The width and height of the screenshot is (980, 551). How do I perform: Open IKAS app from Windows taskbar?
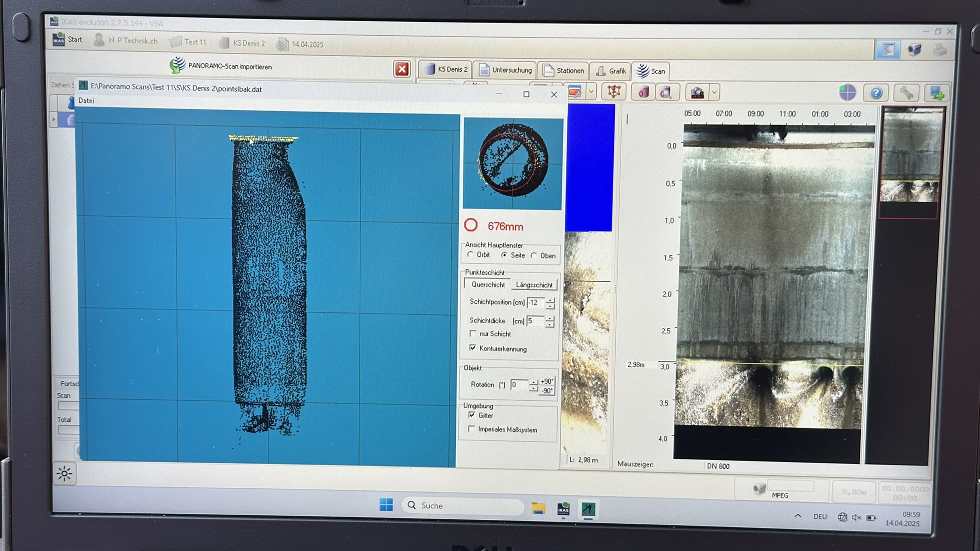pyautogui.click(x=563, y=509)
